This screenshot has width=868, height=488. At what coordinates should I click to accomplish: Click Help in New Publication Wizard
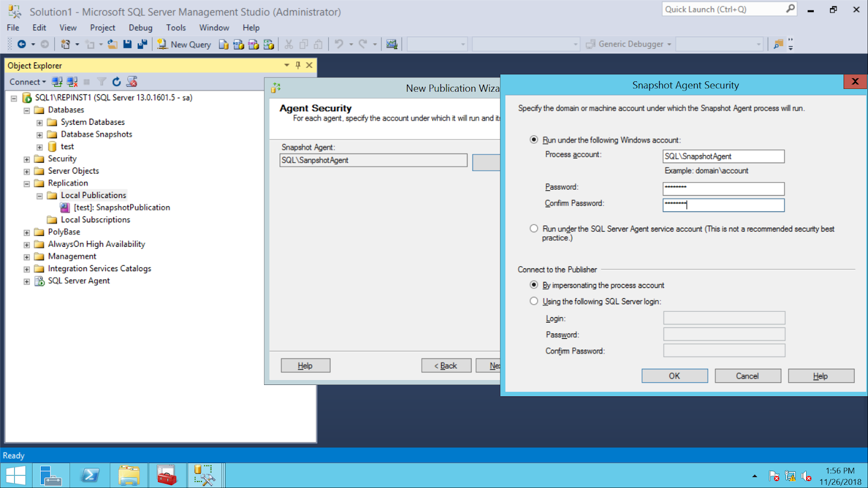(305, 365)
